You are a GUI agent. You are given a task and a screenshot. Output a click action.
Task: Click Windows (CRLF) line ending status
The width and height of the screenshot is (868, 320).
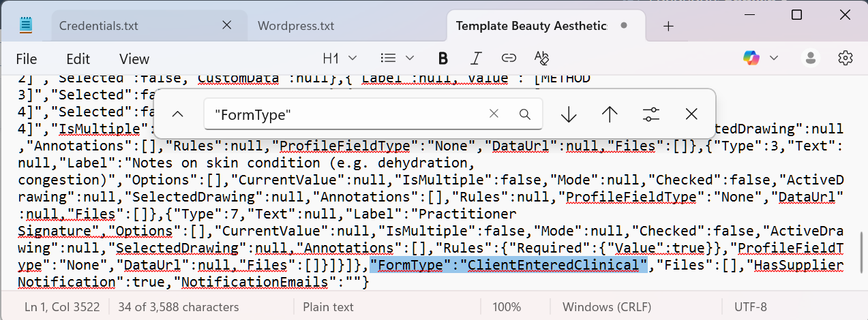click(x=608, y=306)
